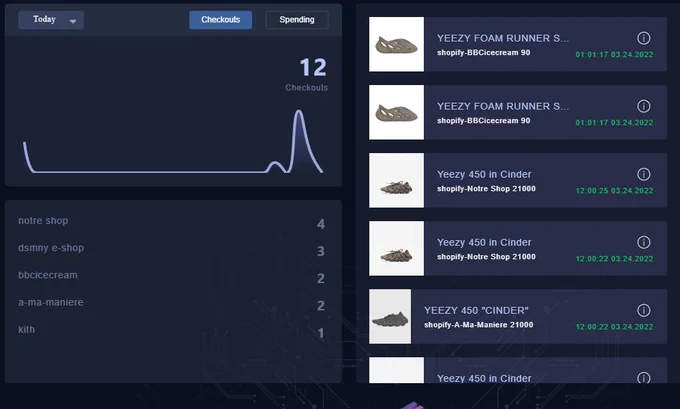This screenshot has width=680, height=409.
Task: Click second Yeezy Foam Runner shoe thumbnail
Action: click(396, 112)
